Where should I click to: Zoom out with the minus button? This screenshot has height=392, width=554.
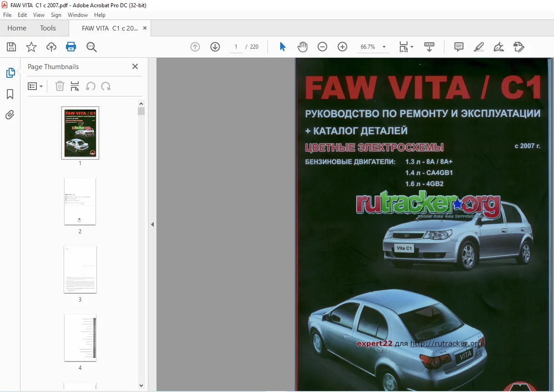pos(322,47)
